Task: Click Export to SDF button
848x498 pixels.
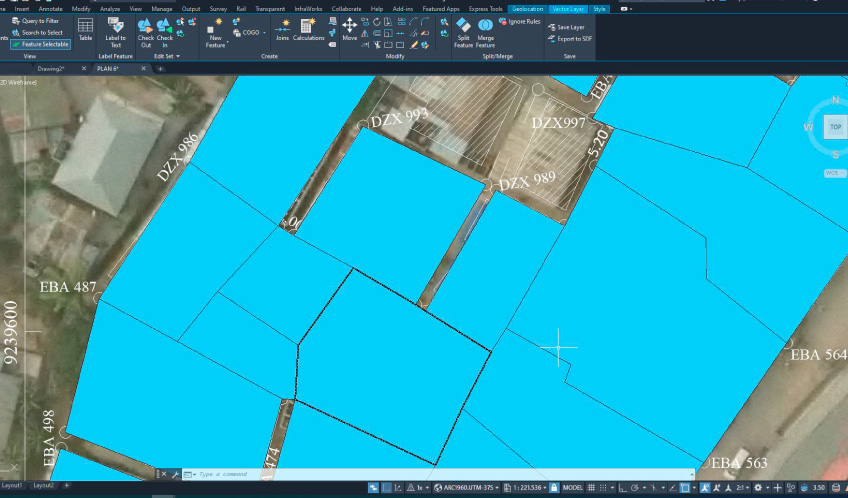Action: click(x=572, y=38)
